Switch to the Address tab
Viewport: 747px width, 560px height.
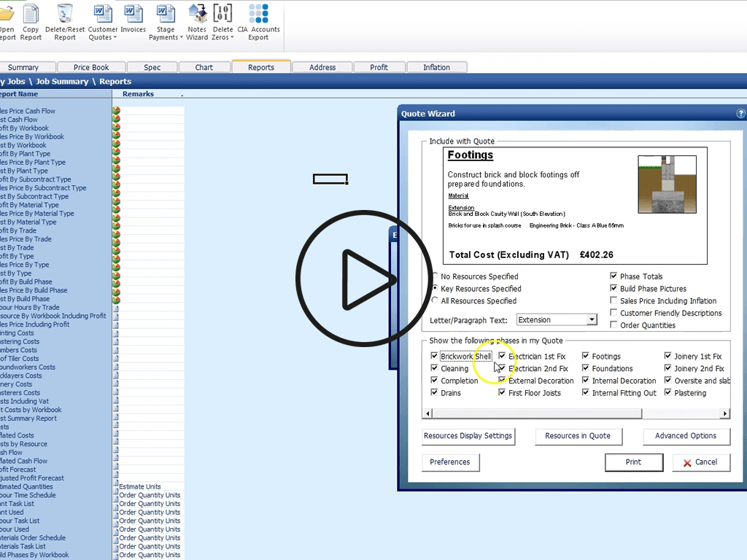point(322,67)
